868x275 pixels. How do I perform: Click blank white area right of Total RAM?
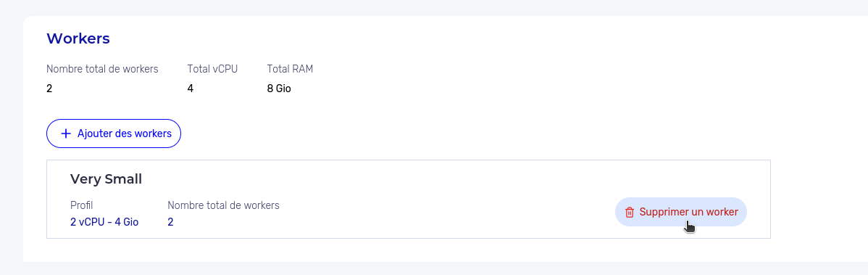[x=554, y=78]
